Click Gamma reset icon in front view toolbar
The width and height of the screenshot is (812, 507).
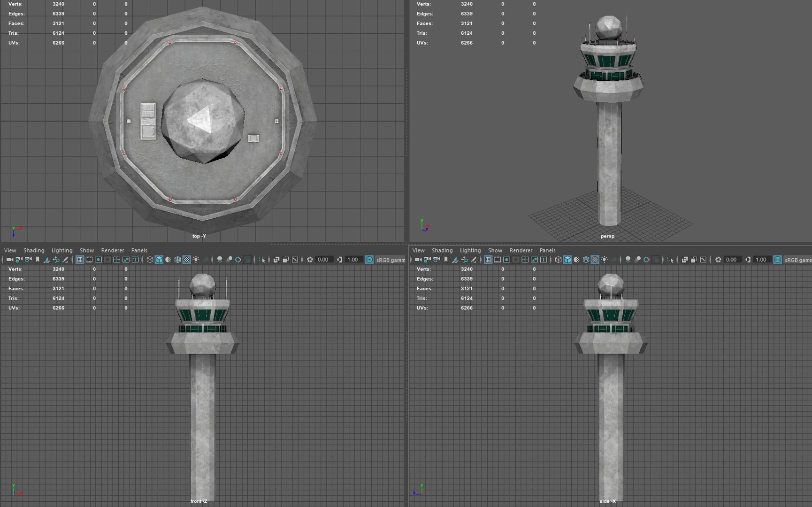[340, 260]
